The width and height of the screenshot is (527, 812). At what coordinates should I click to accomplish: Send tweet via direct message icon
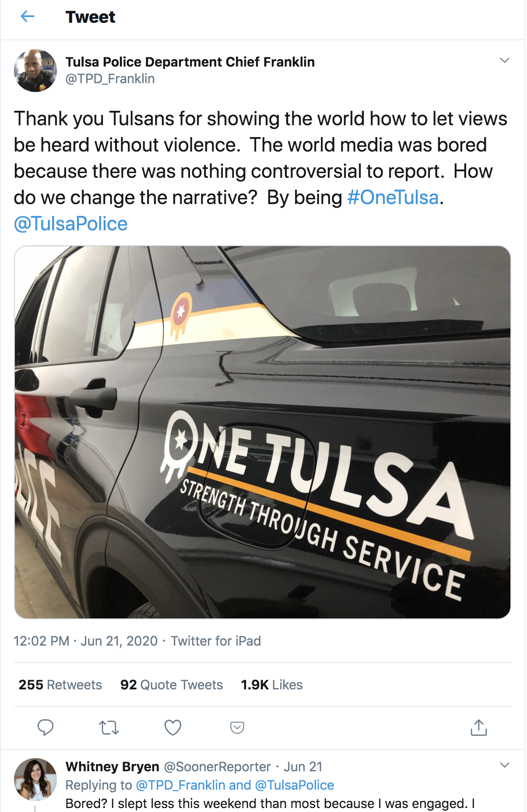coord(237,727)
